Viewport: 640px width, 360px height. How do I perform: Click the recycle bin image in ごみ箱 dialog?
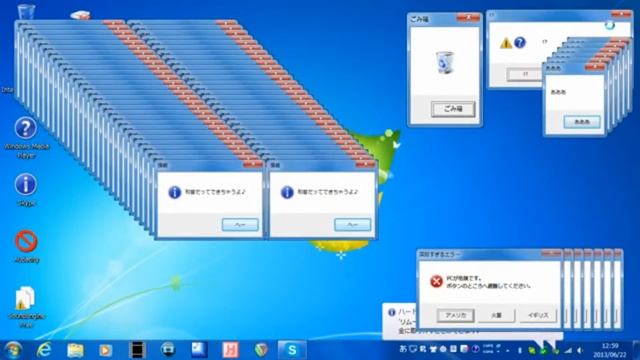pyautogui.click(x=444, y=62)
